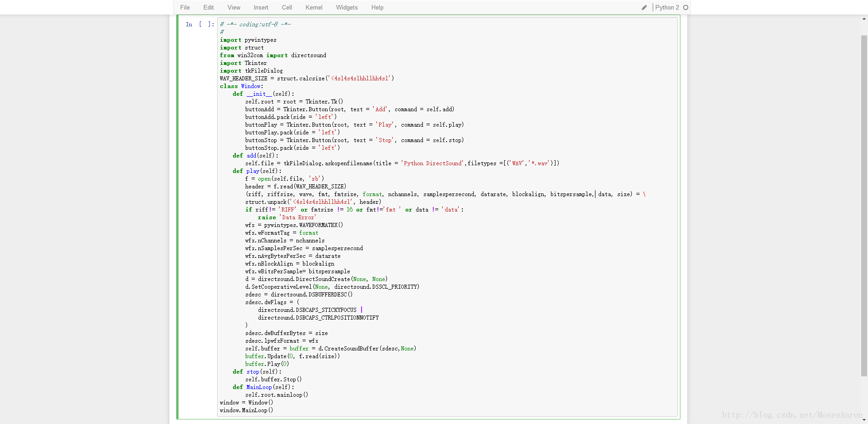Click the buttonPlay Tkinter.Button line

(x=355, y=125)
